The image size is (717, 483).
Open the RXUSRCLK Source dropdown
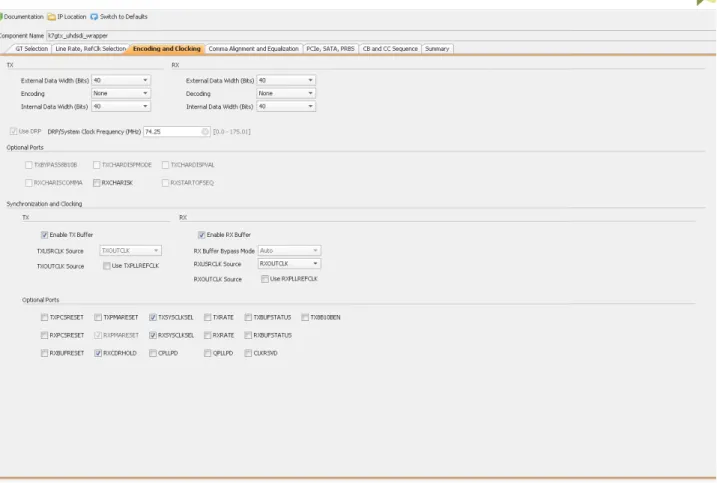pos(289,264)
